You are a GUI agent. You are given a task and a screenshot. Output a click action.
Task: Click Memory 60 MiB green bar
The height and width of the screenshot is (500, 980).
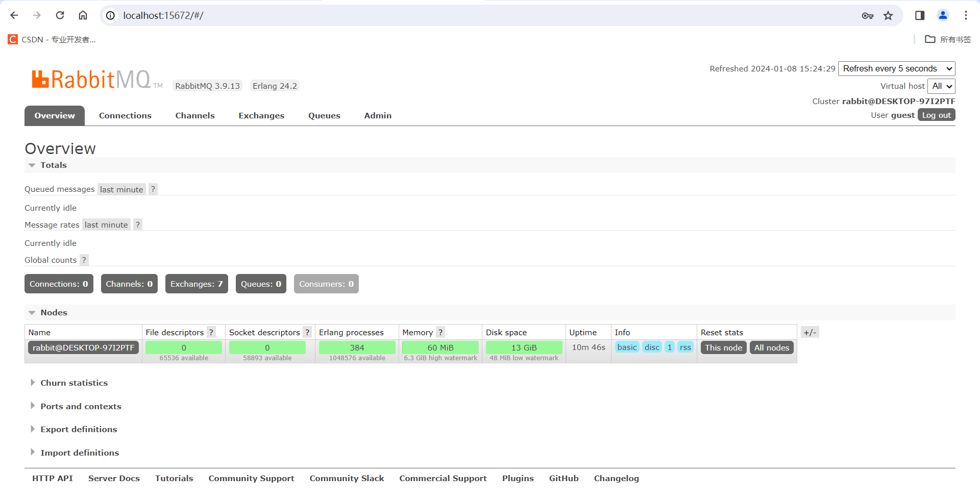(x=440, y=347)
